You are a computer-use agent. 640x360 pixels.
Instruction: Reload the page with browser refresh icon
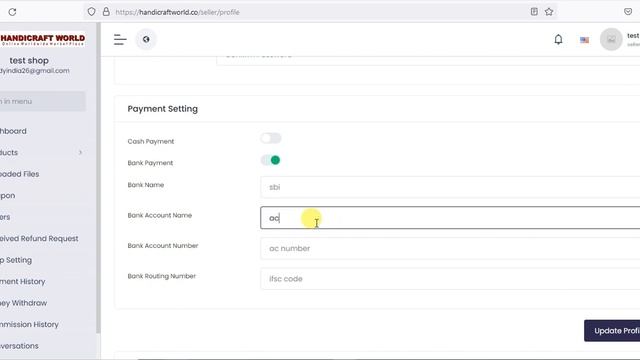point(12,12)
